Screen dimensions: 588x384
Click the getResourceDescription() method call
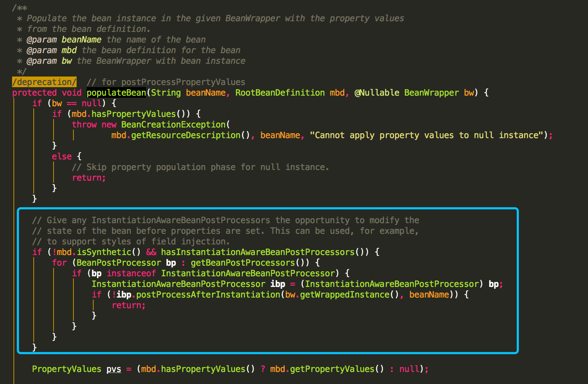tap(190, 135)
